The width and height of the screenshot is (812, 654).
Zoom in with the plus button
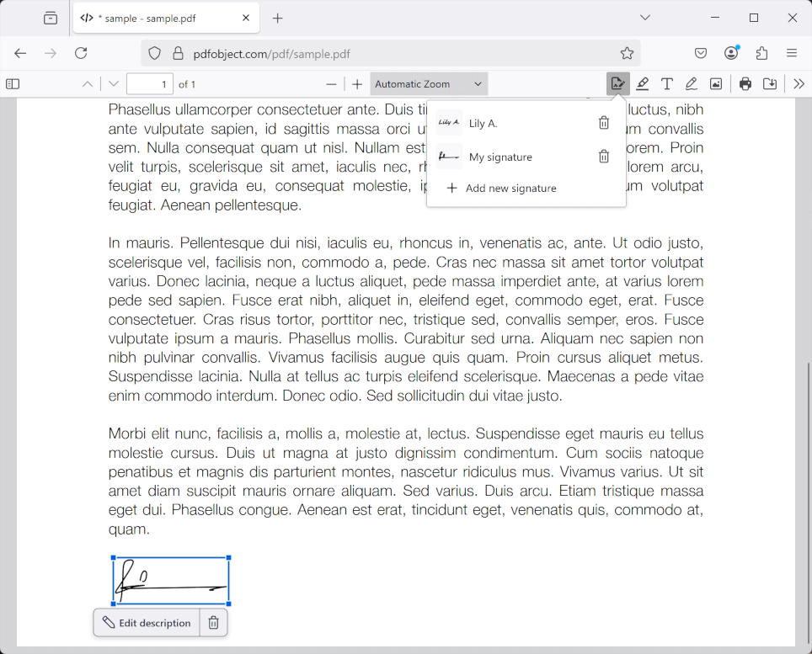pos(357,84)
